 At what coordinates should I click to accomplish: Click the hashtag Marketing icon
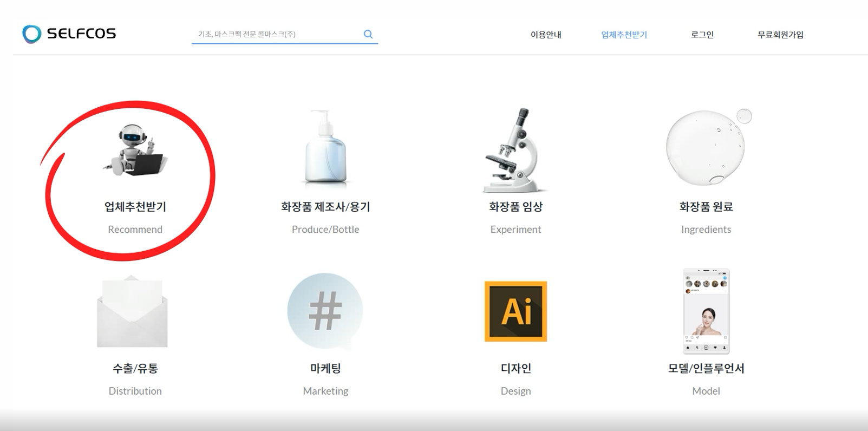(325, 311)
